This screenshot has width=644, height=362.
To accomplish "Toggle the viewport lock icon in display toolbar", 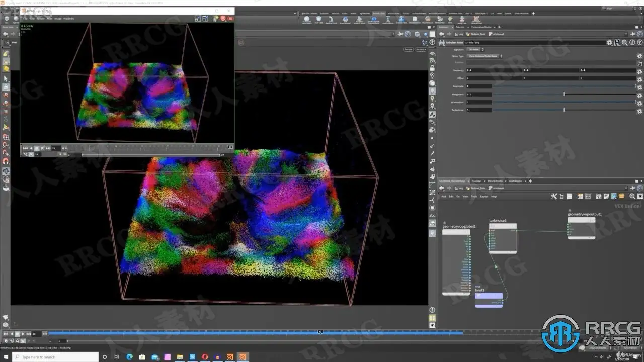I will [x=432, y=67].
